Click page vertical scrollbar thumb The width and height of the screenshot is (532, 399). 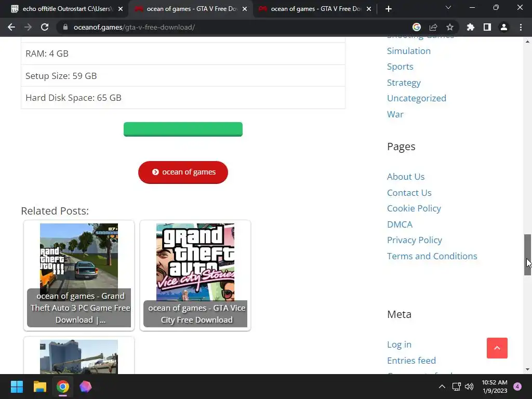527,255
